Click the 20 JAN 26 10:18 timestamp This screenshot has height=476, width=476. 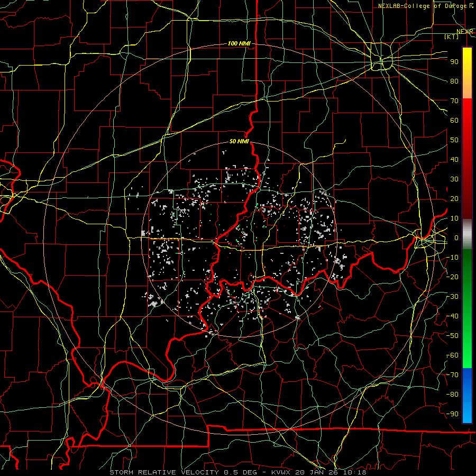[x=331, y=472]
